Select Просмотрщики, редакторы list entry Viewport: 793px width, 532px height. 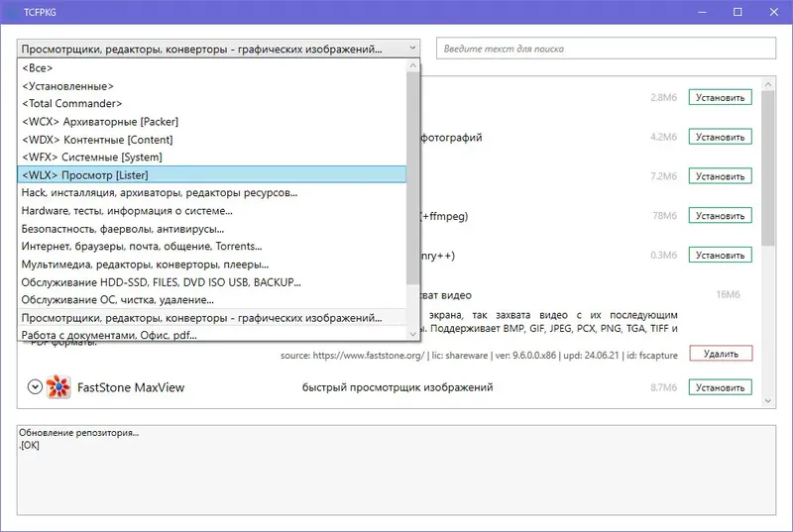point(211,318)
